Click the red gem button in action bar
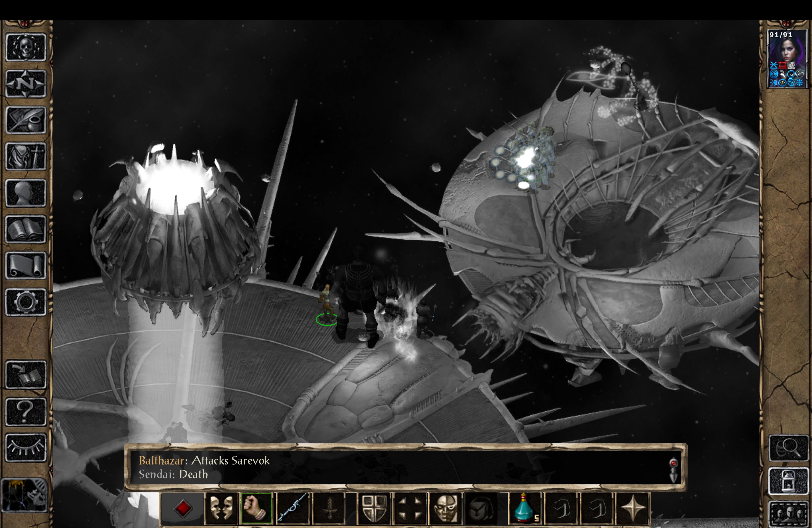 pos(183,509)
